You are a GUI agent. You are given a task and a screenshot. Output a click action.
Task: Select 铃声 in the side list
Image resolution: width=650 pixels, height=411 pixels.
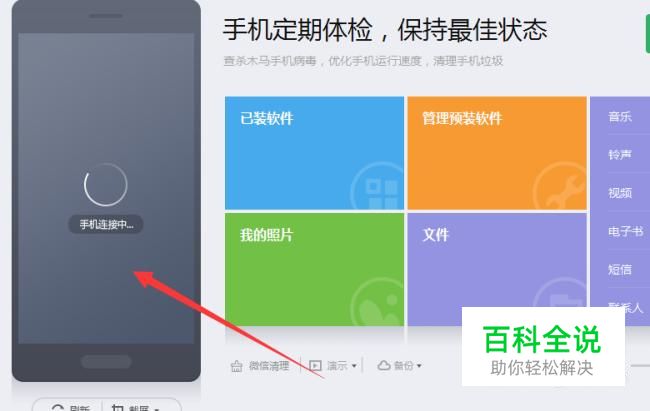tap(620, 154)
